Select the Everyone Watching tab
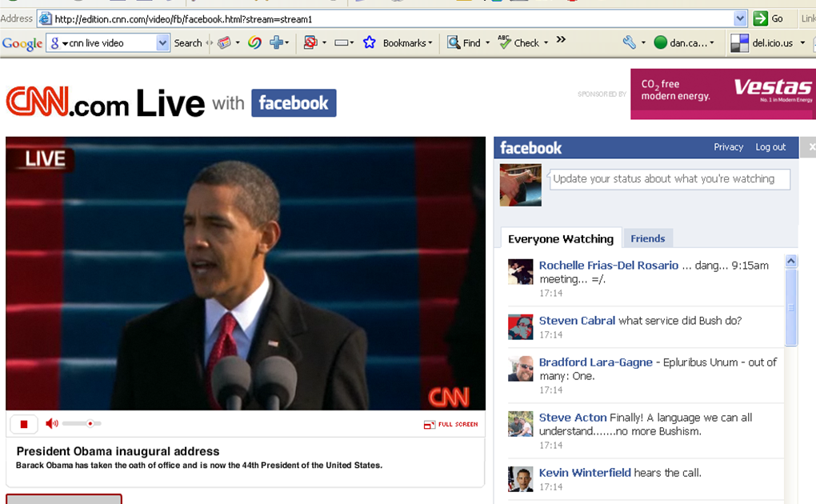This screenshot has width=816, height=504. coord(561,239)
